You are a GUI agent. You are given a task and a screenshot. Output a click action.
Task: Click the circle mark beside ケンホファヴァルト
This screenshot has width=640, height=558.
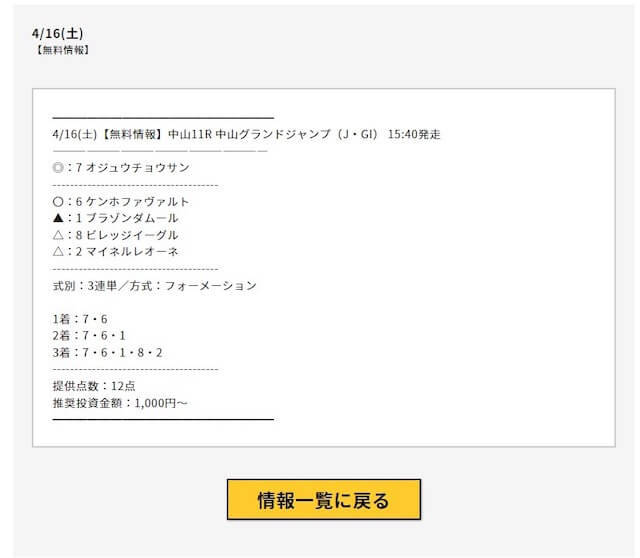(x=58, y=202)
